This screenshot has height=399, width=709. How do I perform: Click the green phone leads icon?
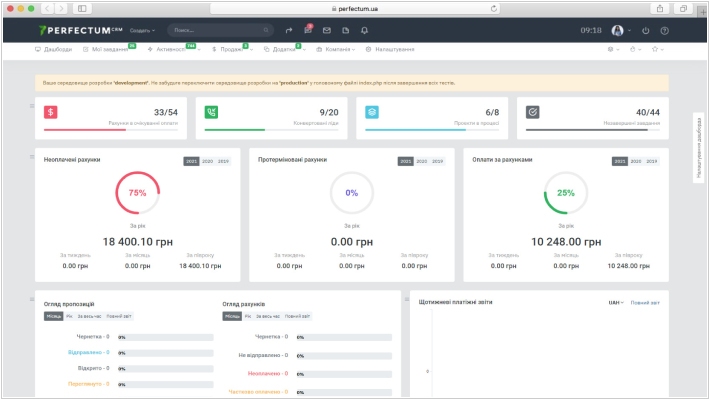click(211, 112)
